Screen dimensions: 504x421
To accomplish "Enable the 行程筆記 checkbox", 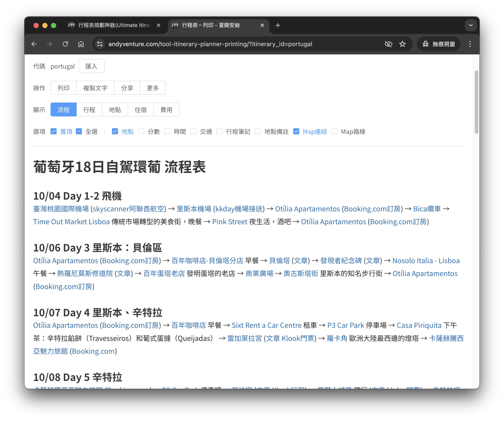I will point(219,131).
